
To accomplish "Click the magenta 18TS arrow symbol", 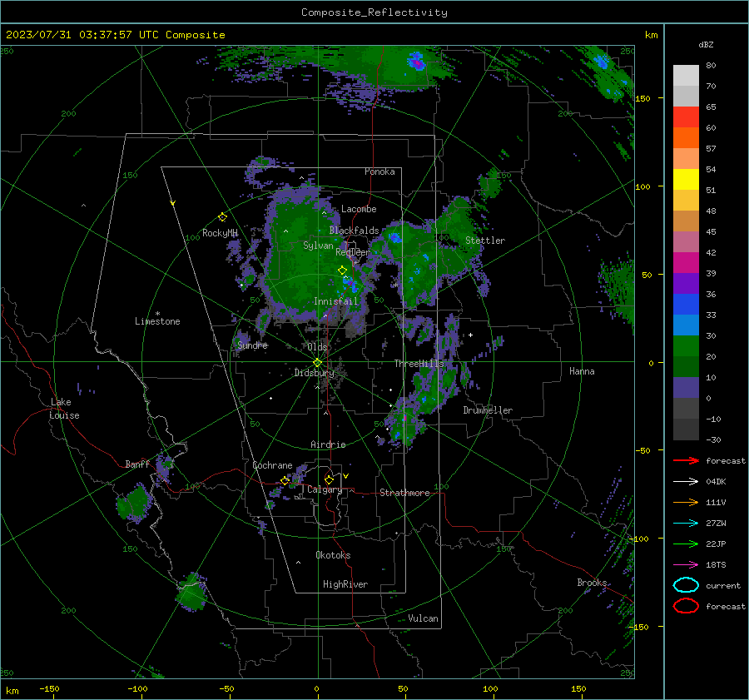I will click(686, 565).
